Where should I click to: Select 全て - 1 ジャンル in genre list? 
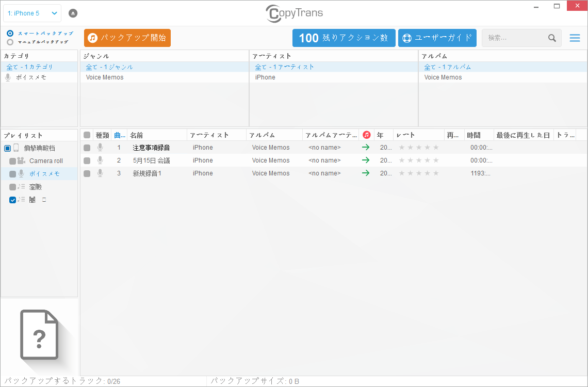click(164, 67)
